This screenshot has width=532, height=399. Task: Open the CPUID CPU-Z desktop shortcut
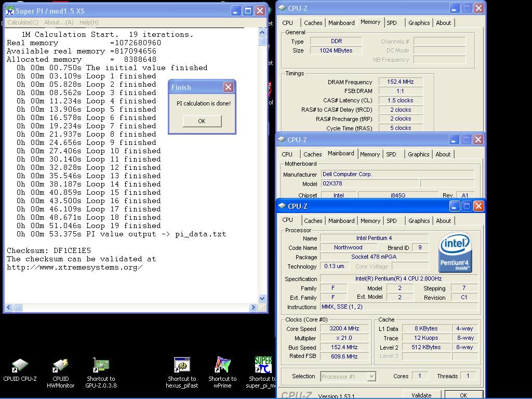pos(20,370)
